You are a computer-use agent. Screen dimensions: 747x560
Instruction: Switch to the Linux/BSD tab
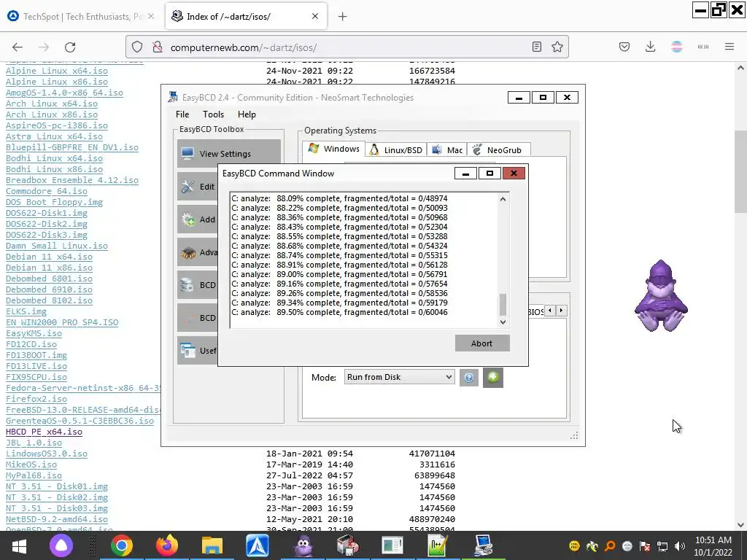point(396,150)
